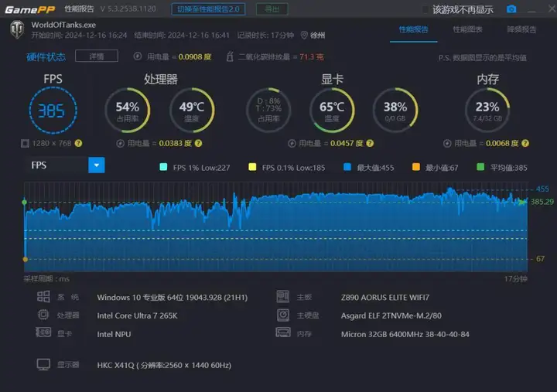Click the resolution icon beside 1280 x 768
This screenshot has height=392, width=557.
pyautogui.click(x=25, y=144)
